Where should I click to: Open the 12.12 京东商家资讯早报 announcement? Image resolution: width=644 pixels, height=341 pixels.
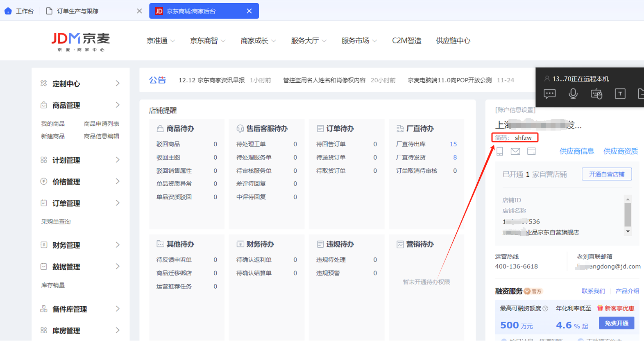tap(211, 80)
